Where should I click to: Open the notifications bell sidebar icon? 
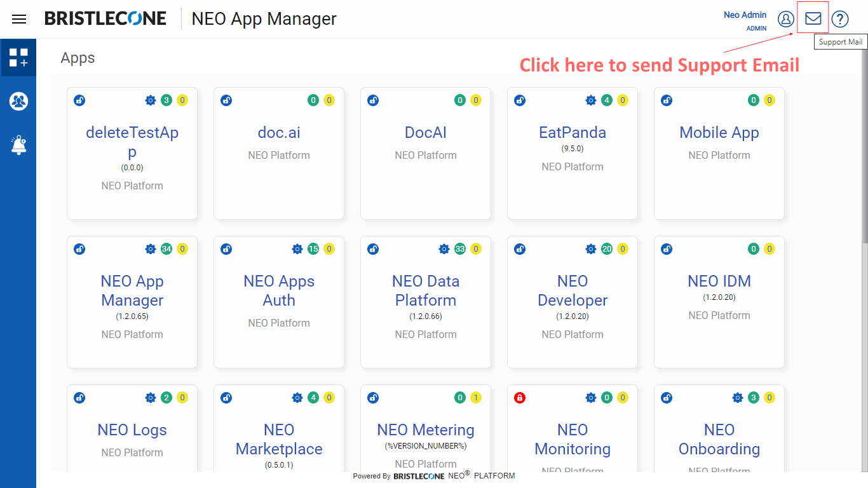[x=18, y=145]
